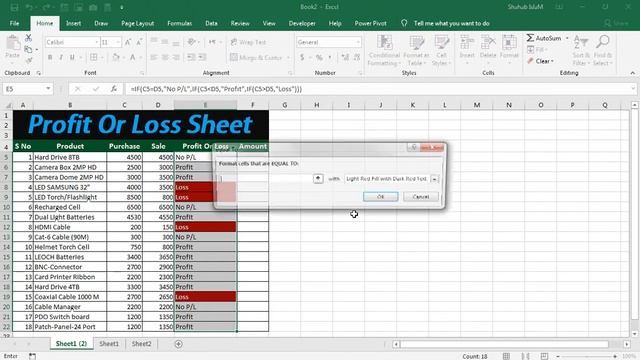
Task: Toggle left text alignment
Action: click(154, 57)
